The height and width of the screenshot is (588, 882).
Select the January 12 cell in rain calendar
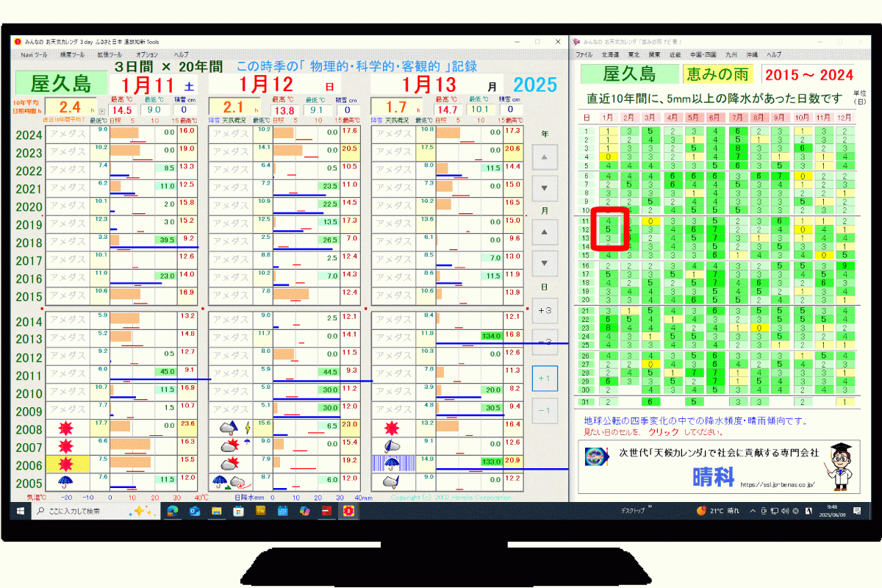[x=609, y=229]
